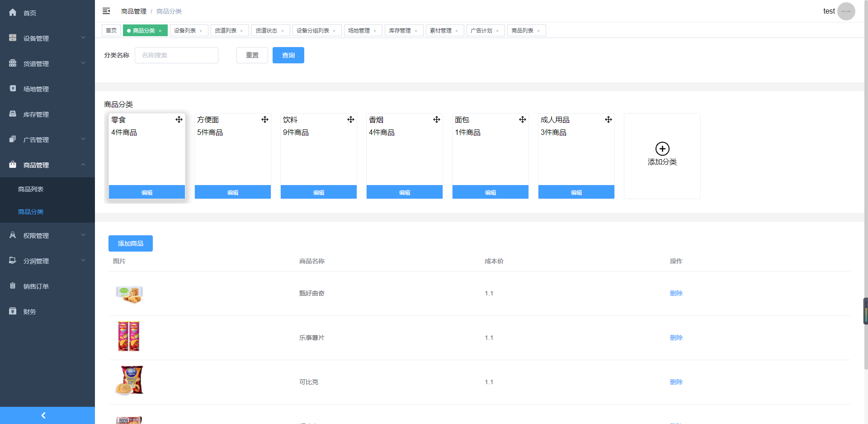Click the move handle on 面包 card
The image size is (868, 424).
[x=523, y=119]
